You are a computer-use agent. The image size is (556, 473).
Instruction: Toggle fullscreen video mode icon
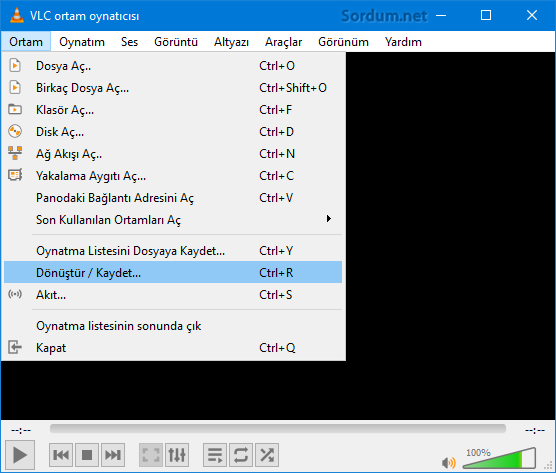(151, 455)
